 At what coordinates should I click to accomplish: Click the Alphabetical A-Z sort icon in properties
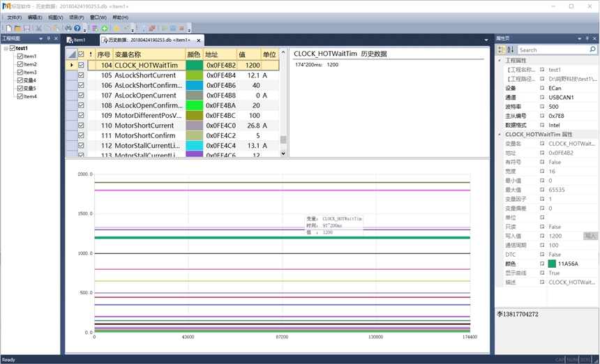click(x=510, y=50)
